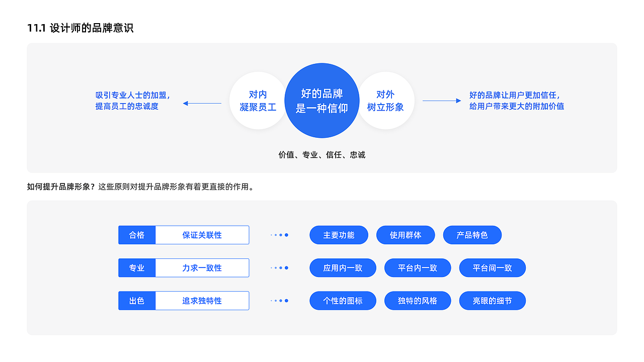
Task: Click the '平台间一致' pill button
Action: [x=492, y=267]
